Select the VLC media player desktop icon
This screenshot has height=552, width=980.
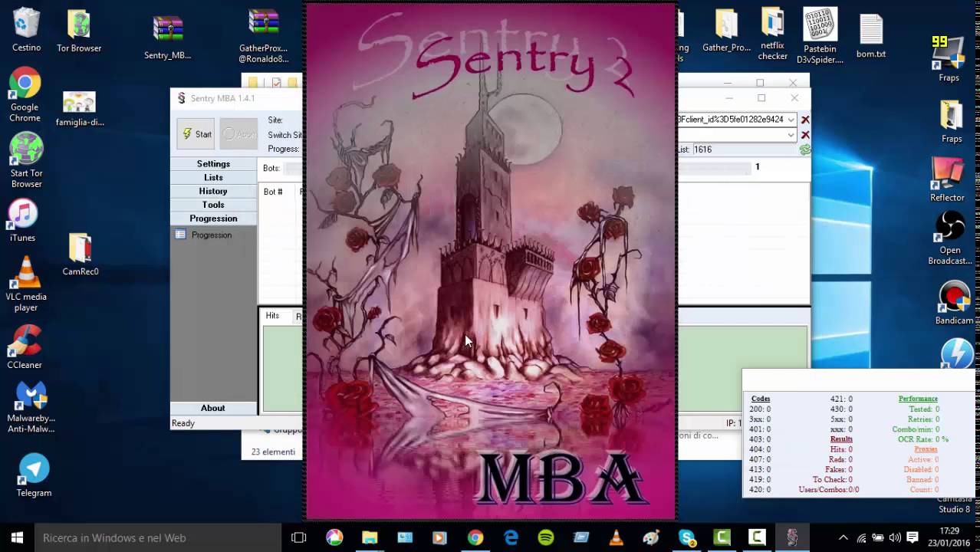point(26,284)
